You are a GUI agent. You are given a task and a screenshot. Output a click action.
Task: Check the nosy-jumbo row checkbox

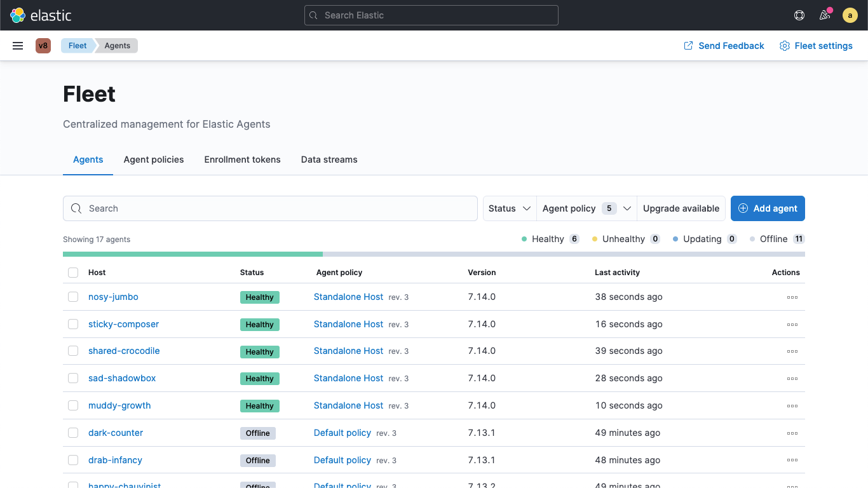point(73,297)
